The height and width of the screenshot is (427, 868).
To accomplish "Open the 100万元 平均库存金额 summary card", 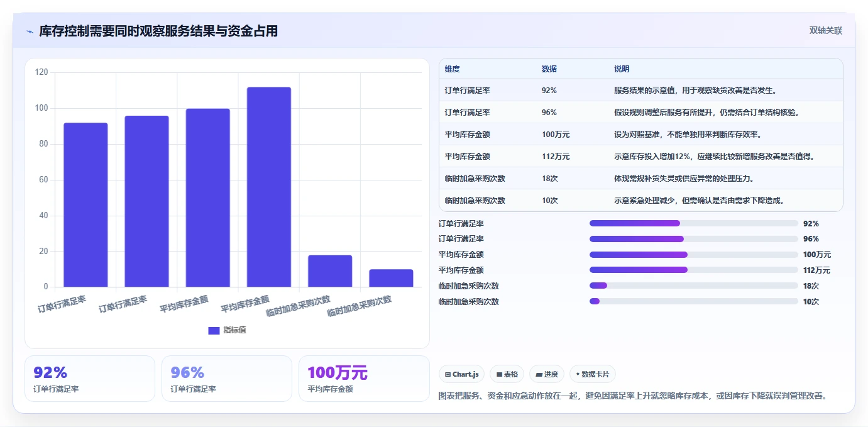I will [364, 379].
